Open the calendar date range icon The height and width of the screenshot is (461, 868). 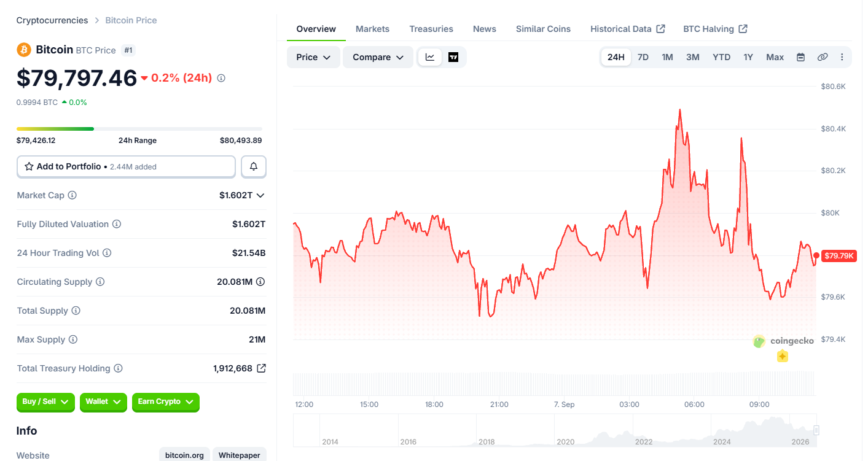click(x=800, y=57)
